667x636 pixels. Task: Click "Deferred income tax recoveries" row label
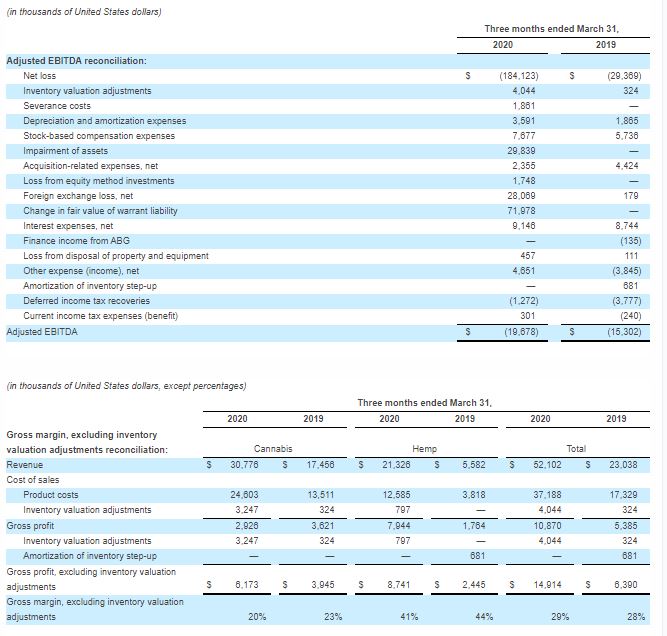click(x=86, y=300)
